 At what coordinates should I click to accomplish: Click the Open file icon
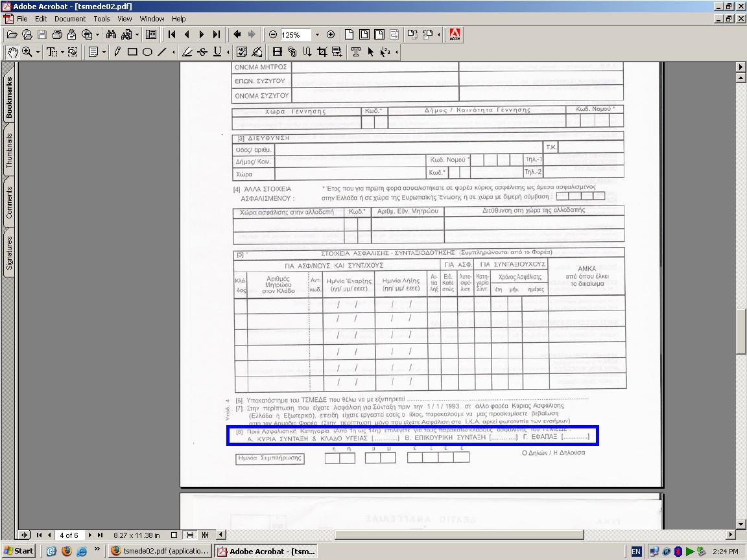(12, 34)
